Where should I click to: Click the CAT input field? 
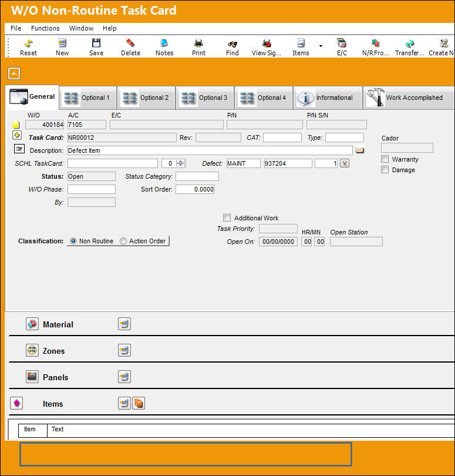[x=282, y=138]
